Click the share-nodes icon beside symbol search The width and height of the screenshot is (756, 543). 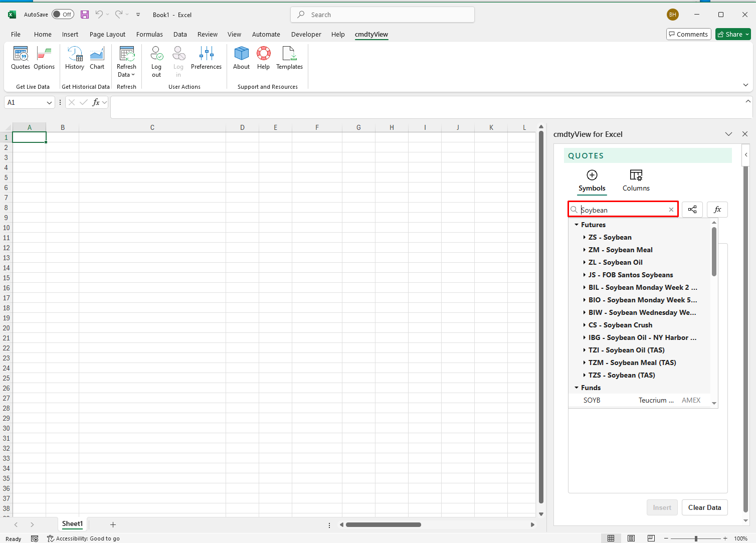(x=692, y=210)
